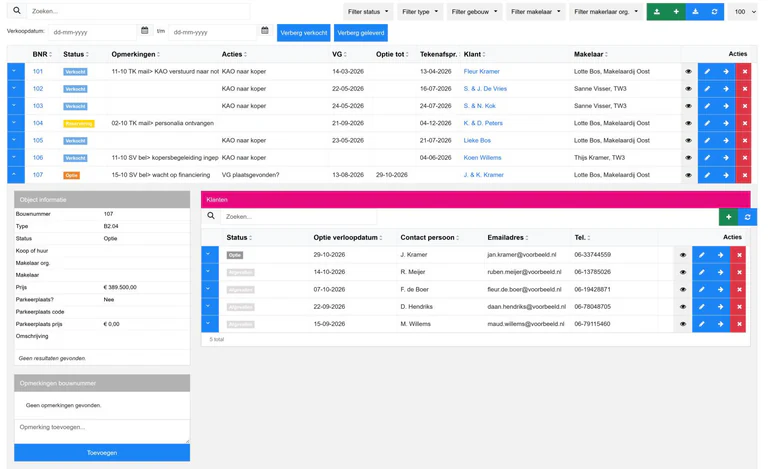Click the main Zoeken search field
Viewport: 768px width, 469px height.
pyautogui.click(x=138, y=11)
